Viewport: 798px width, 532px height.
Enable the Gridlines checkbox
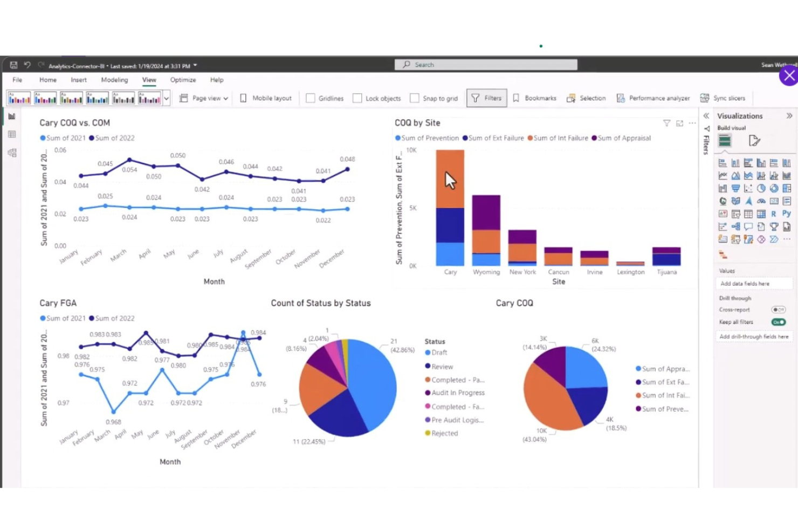311,98
